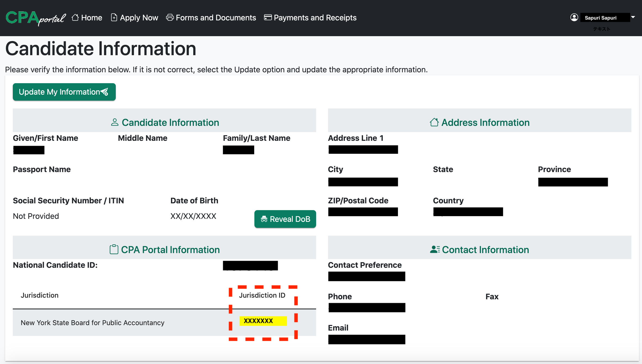
Task: Click the Reveal DoB button
Action: coord(285,219)
